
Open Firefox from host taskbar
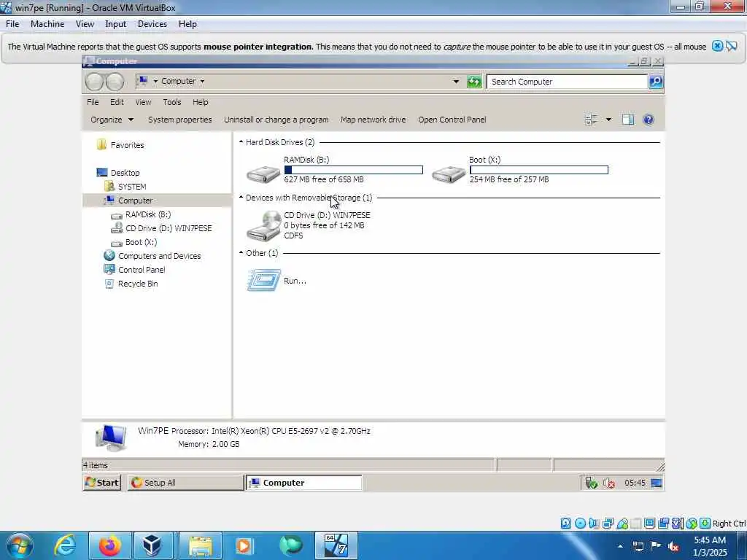(109, 545)
